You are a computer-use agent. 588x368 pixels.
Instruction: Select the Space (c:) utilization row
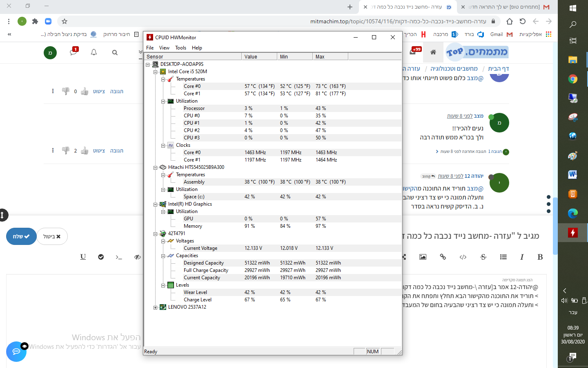(x=273, y=197)
